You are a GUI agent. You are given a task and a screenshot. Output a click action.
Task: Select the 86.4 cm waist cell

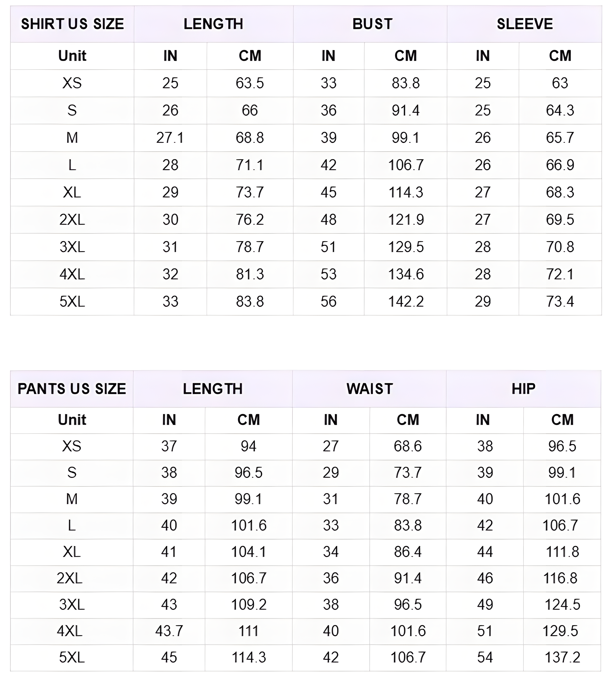pyautogui.click(x=408, y=552)
